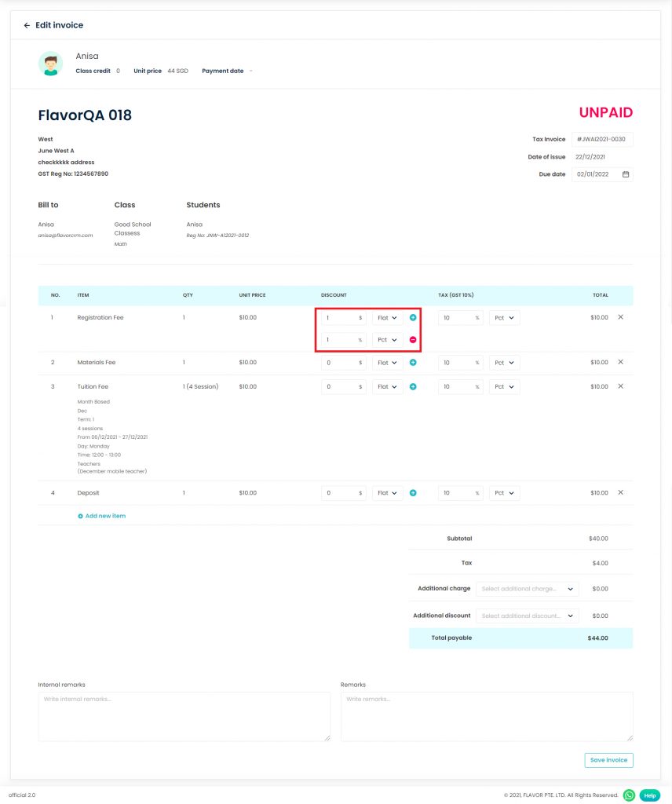The width and height of the screenshot is (672, 804).
Task: Go back using the Edit invoice arrow
Action: (x=27, y=25)
